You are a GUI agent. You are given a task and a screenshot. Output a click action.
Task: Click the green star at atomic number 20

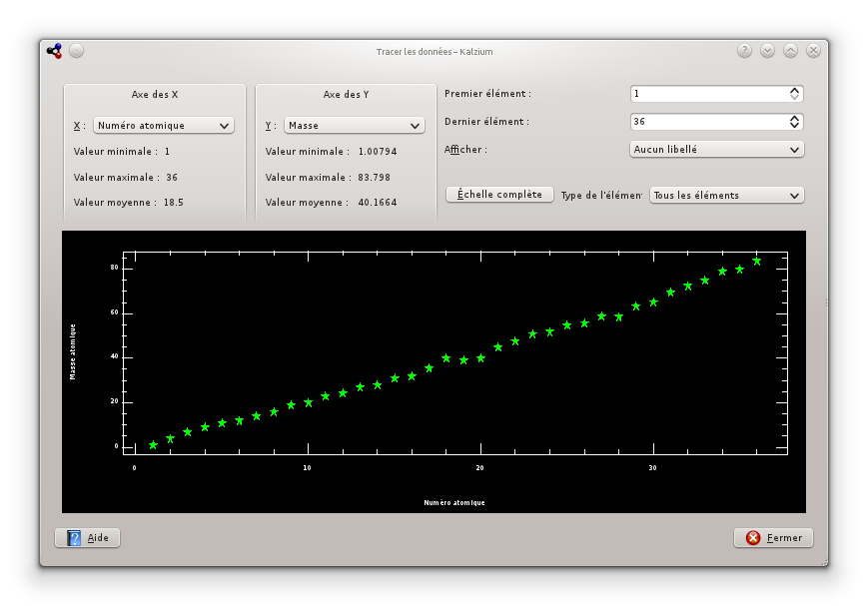480,358
